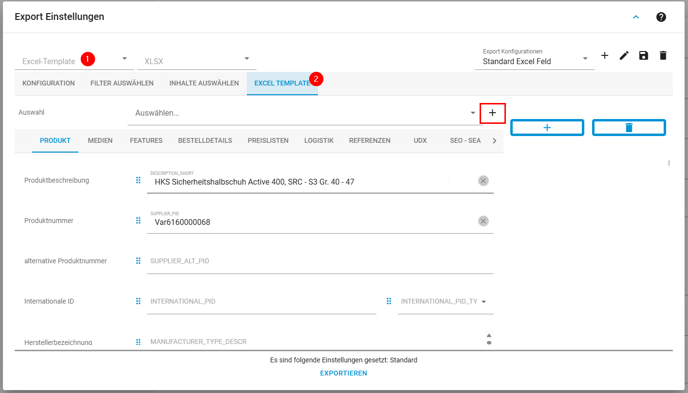
Task: Collapse the Export Einstellungen panel
Action: [x=636, y=17]
